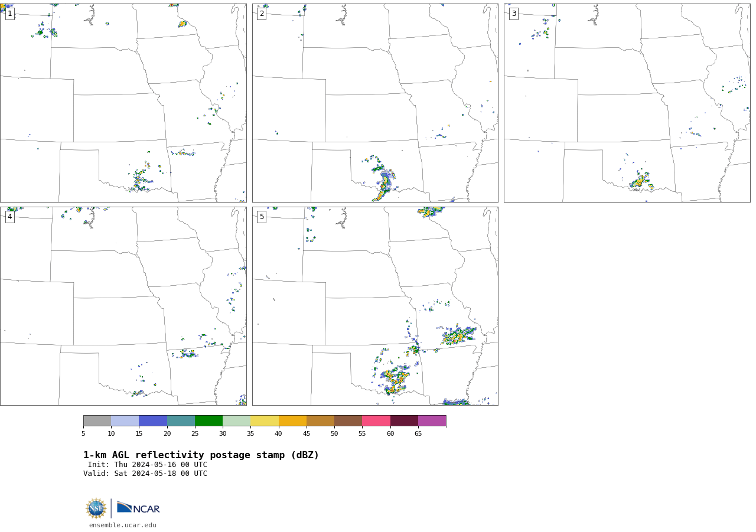Click the number 5 panel label
756x532 pixels.
[262, 217]
